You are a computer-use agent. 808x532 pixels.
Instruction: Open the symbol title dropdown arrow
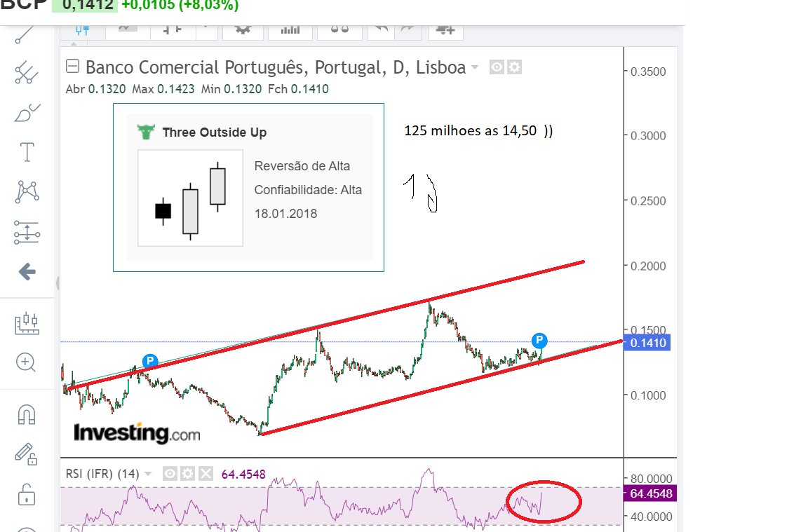pos(475,67)
